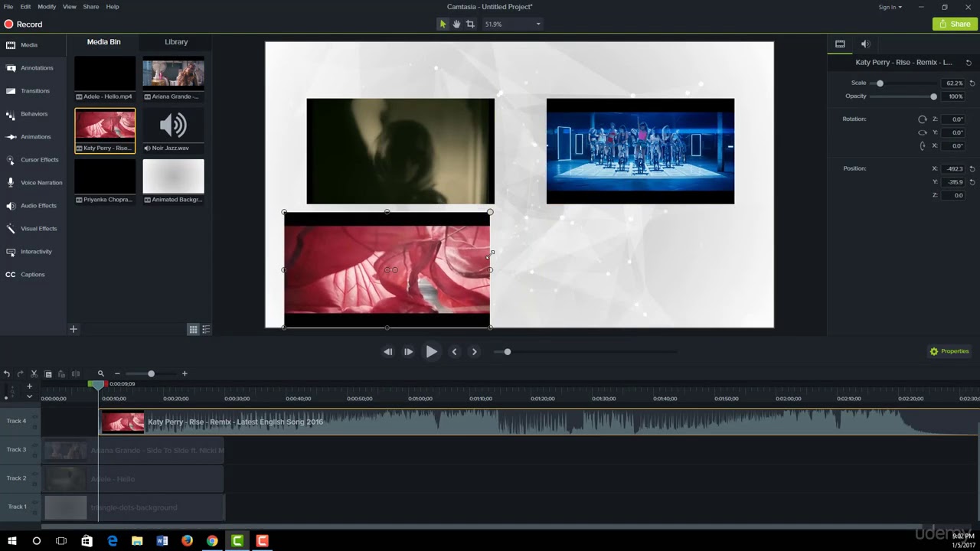
Task: Open the View menu
Action: click(x=69, y=6)
